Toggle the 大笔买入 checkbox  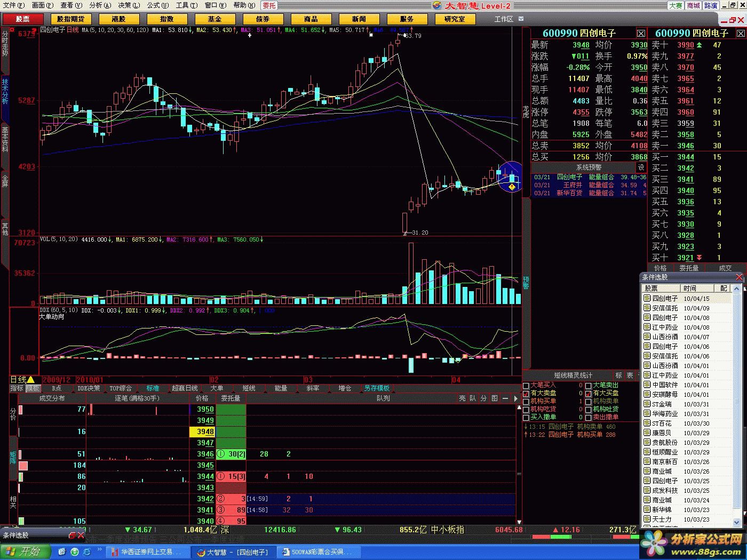[x=527, y=386]
